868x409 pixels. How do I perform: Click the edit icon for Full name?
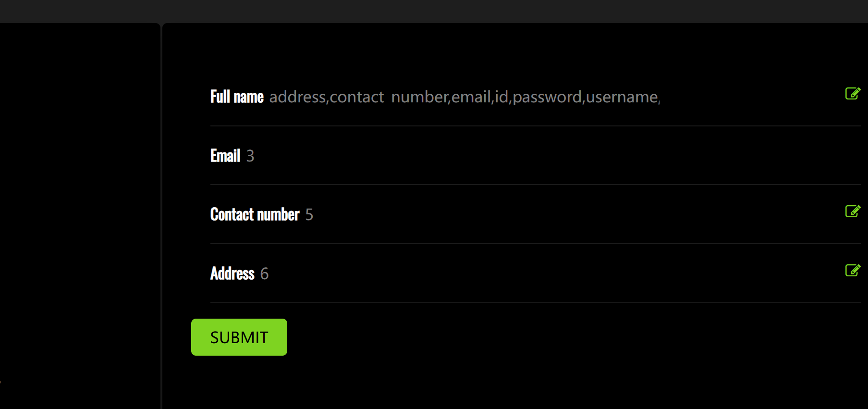[852, 93]
